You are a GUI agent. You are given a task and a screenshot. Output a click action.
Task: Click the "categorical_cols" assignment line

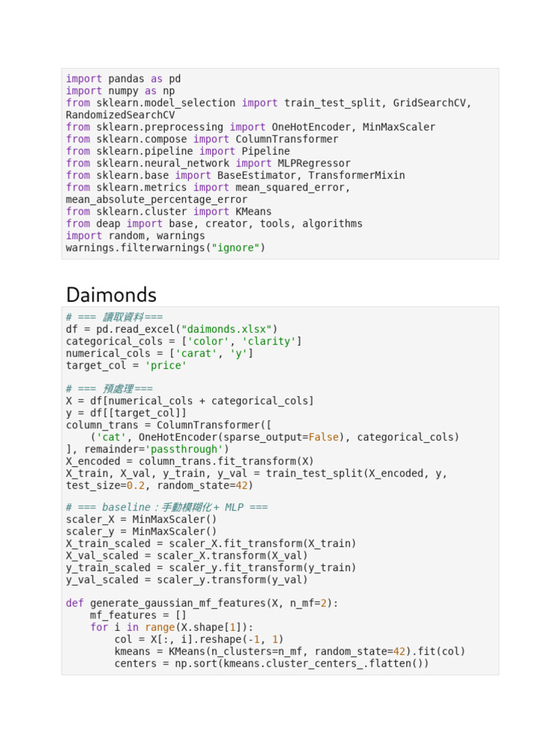pos(183,341)
